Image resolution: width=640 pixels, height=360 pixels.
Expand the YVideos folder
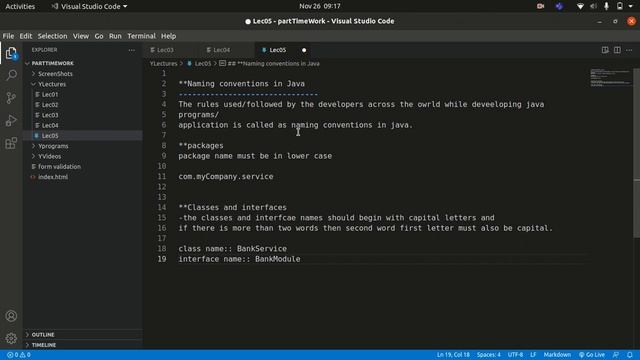[49, 156]
